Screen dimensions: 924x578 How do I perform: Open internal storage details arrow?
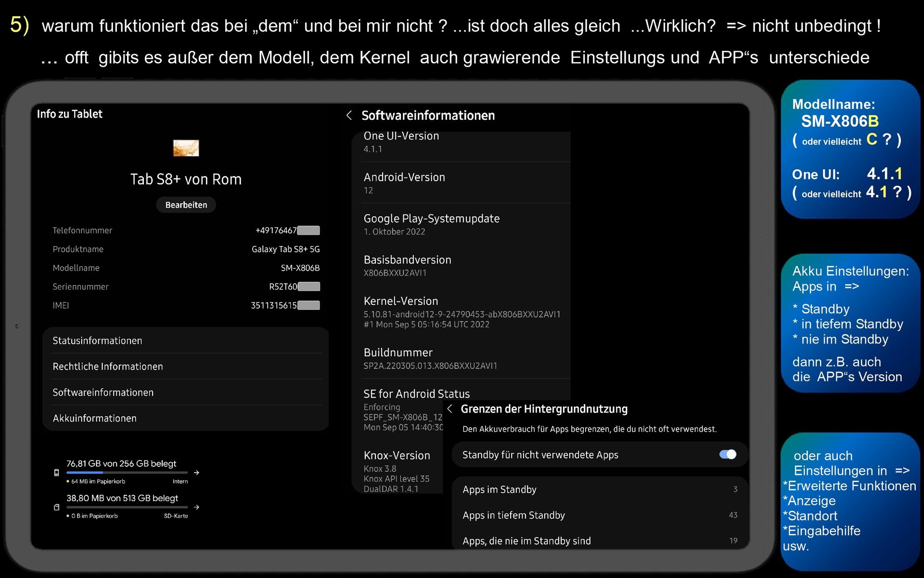(196, 473)
